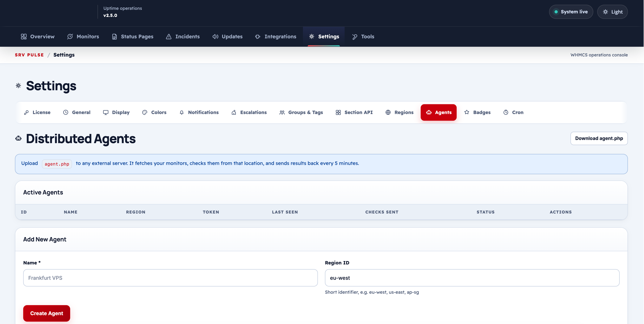Select the Agents settings tab
Screen dimensions: 644x324
pyautogui.click(x=439, y=112)
